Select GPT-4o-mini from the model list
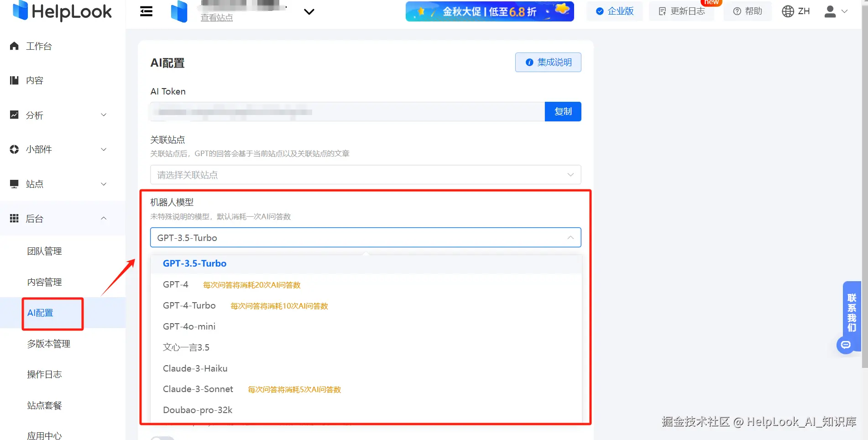 click(x=366, y=326)
